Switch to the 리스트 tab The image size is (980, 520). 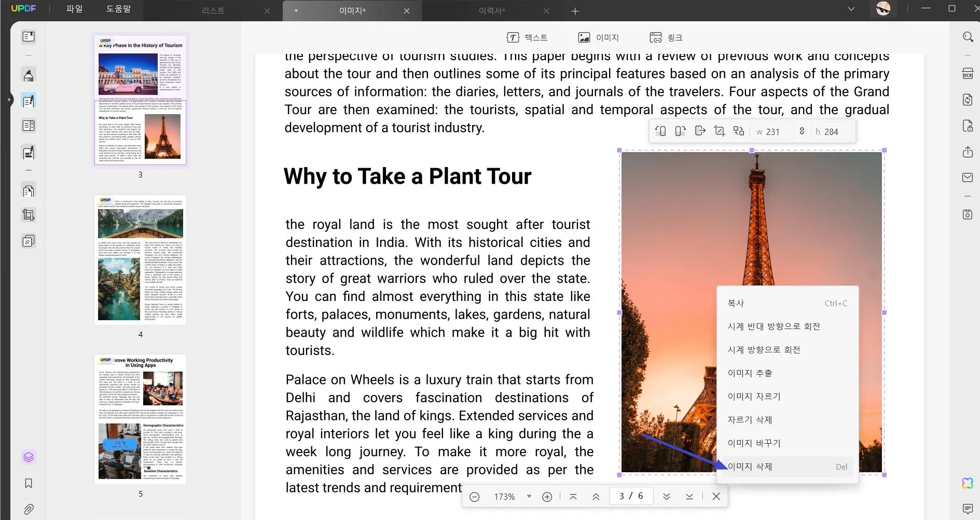click(x=213, y=11)
